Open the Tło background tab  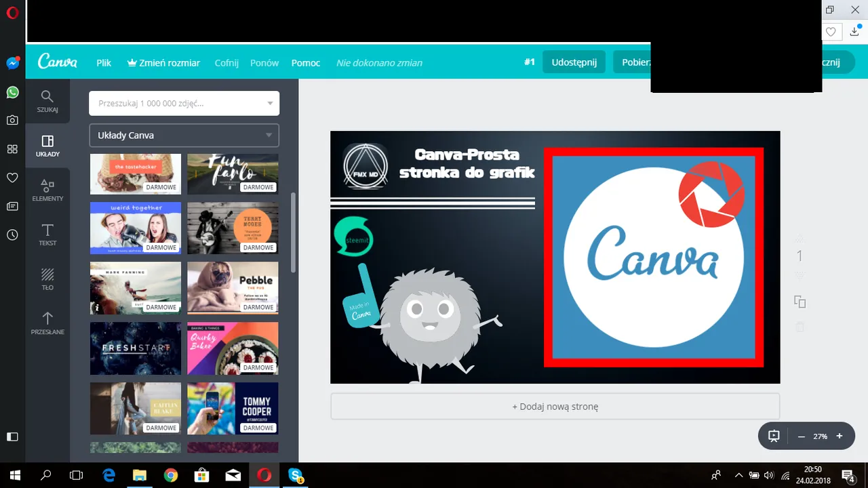[47, 279]
